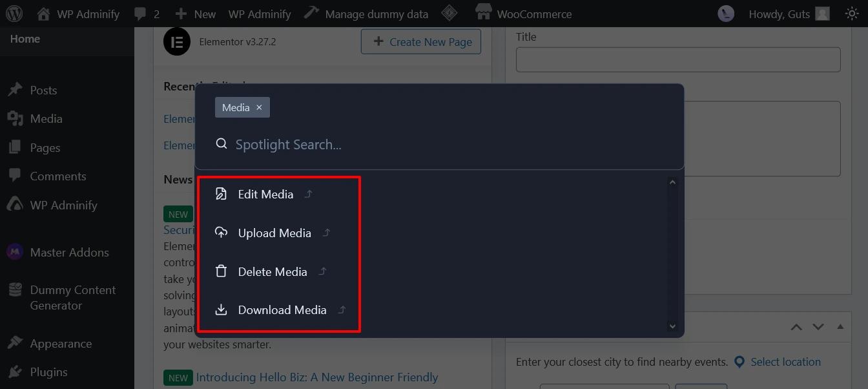Click the Spotlight Search magnifier icon
868x389 pixels.
[x=222, y=143]
